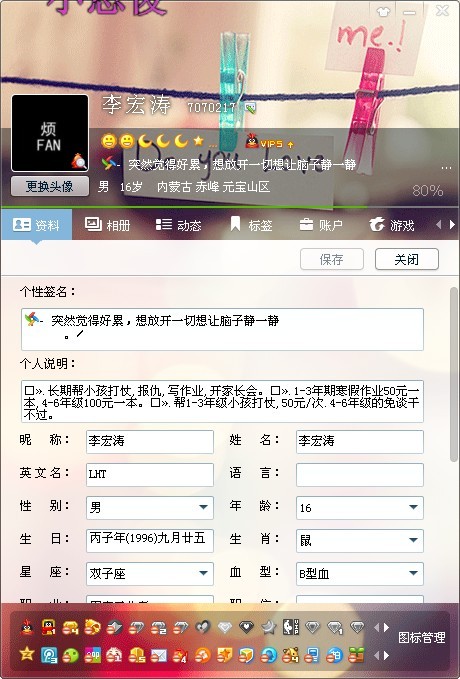
Task: Click the green smiley face icon
Action: [x=71, y=655]
